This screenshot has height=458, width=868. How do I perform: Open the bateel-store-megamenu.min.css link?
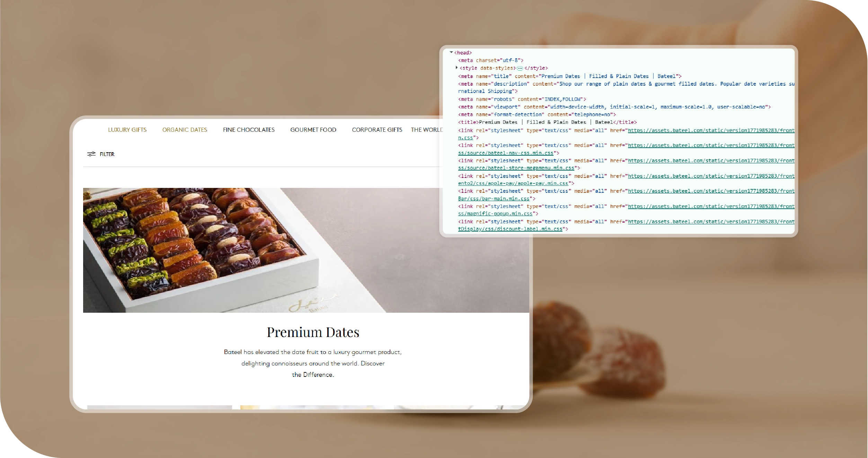pos(516,168)
